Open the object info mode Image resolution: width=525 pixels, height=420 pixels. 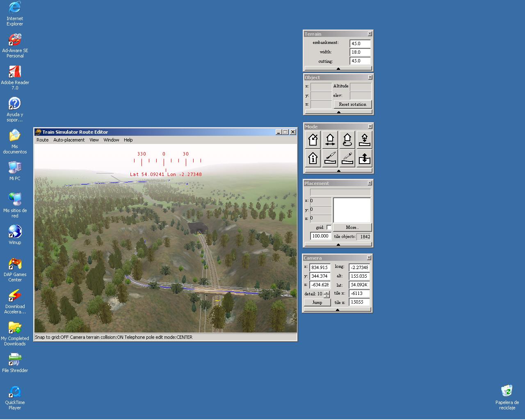click(x=313, y=158)
